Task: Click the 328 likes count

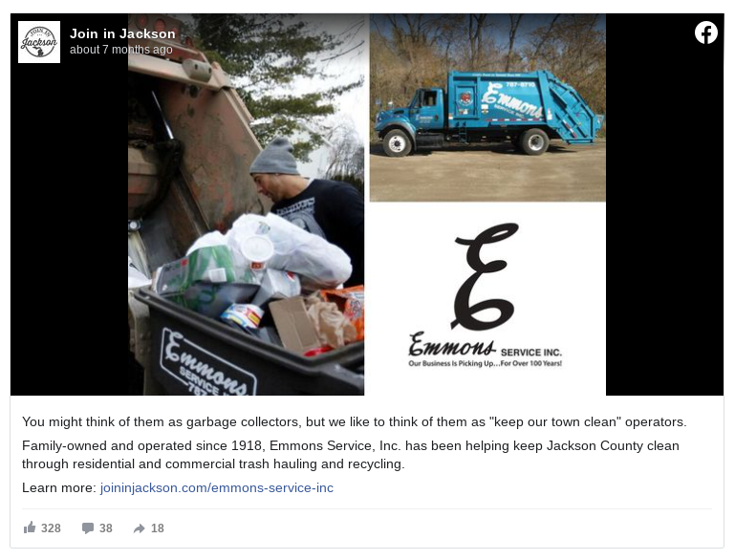Action: point(51,528)
